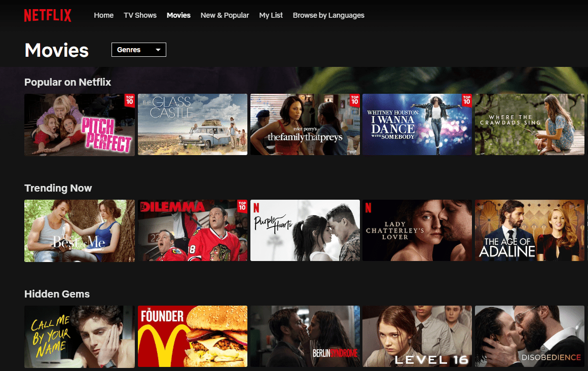The height and width of the screenshot is (371, 588).
Task: Open Call Me By Your Name
Action: (x=79, y=336)
